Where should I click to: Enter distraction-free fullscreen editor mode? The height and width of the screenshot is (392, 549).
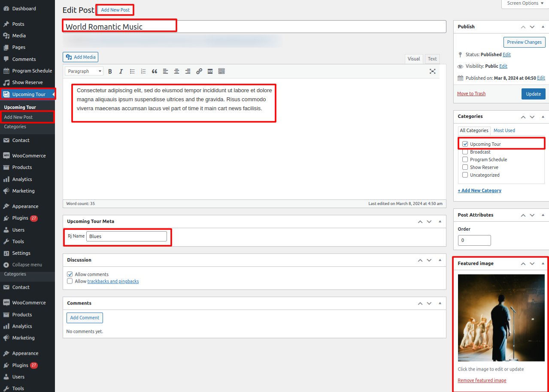(432, 71)
